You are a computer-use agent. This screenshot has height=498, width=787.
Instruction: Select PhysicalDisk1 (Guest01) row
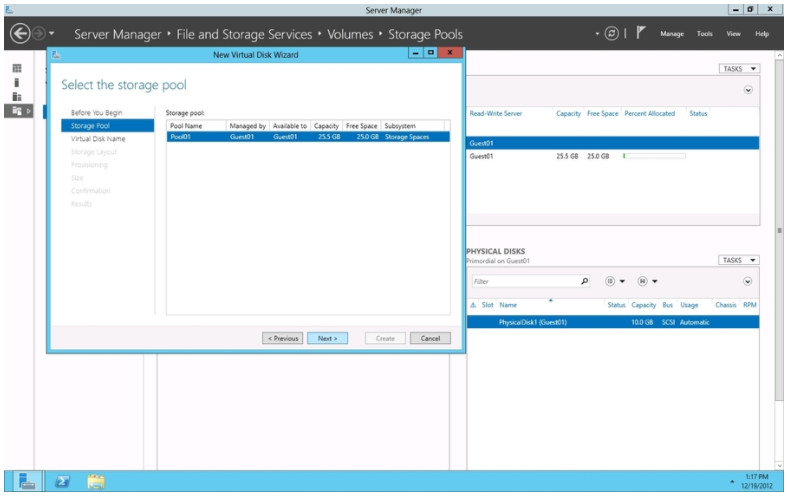[x=613, y=322]
